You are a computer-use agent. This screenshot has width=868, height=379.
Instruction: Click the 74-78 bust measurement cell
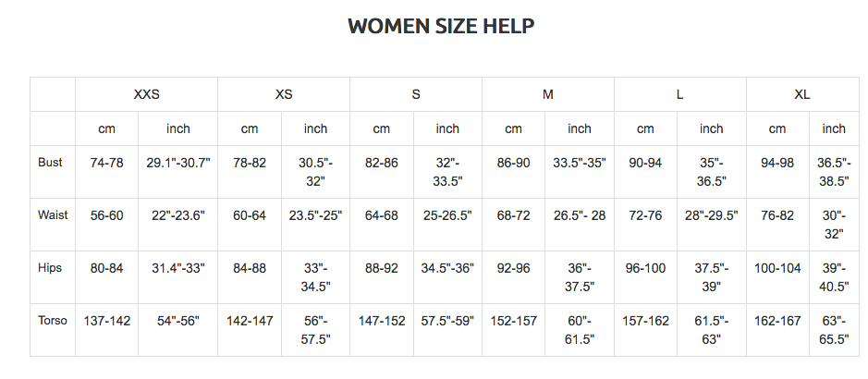pos(107,163)
